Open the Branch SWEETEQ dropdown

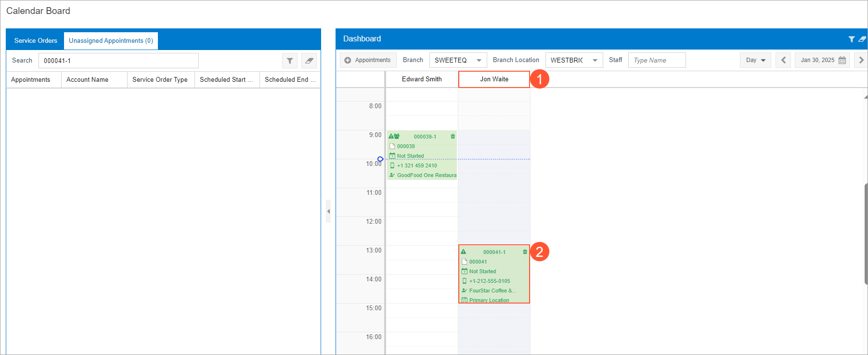479,60
